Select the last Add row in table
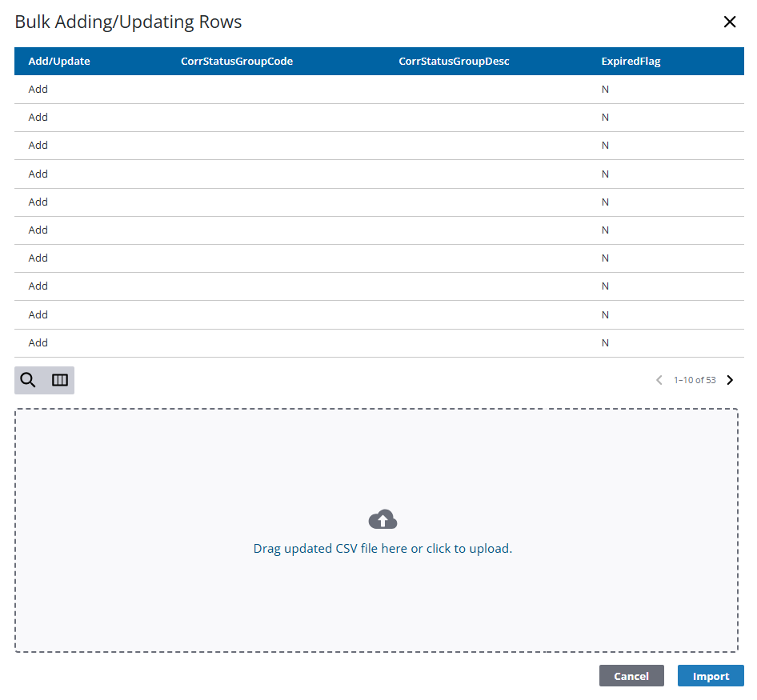Image resolution: width=757 pixels, height=700 pixels. [x=38, y=343]
